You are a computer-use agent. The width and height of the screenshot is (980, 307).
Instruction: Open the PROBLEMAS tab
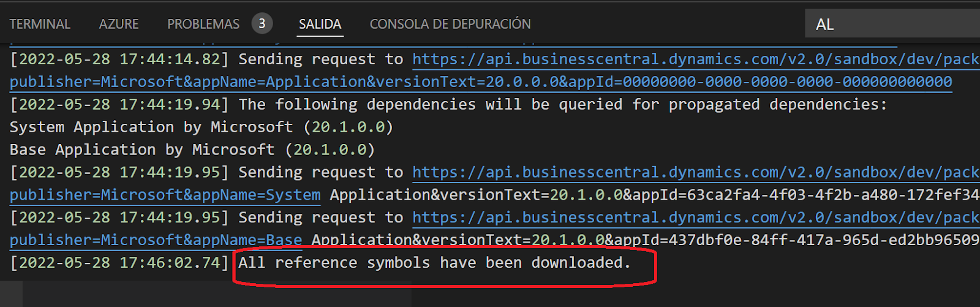pos(203,24)
